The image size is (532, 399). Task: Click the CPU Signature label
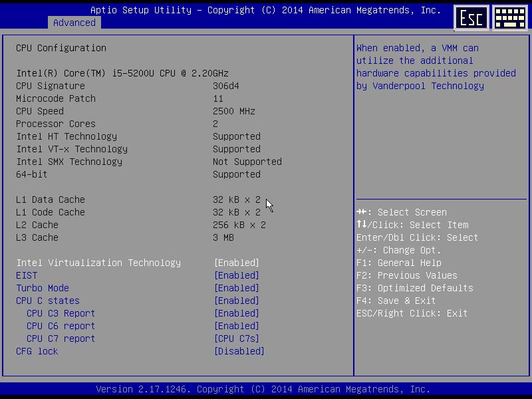click(x=51, y=86)
